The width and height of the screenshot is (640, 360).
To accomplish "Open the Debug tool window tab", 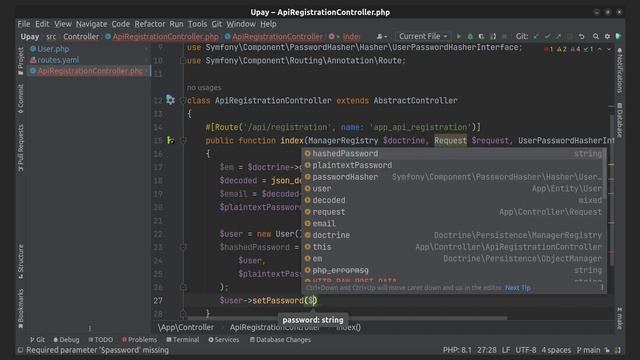I will 66,340.
